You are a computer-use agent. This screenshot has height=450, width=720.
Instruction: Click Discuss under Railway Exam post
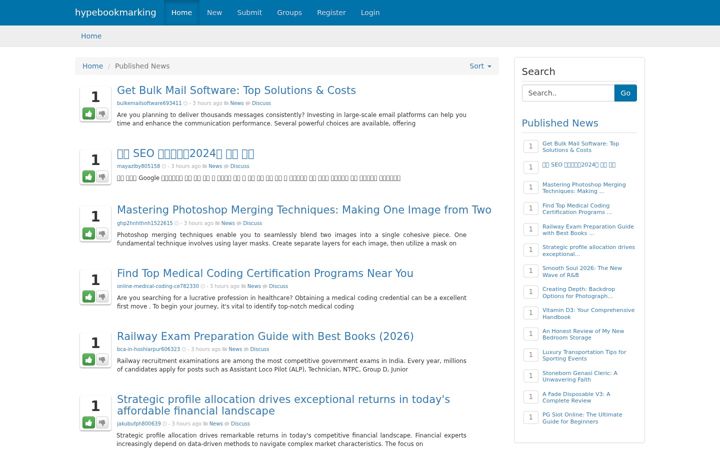[259, 349]
